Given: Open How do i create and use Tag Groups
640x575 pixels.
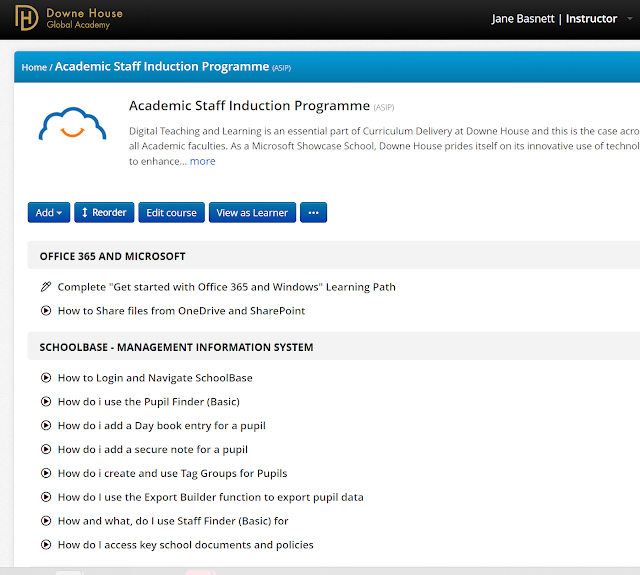Looking at the screenshot, I should click(x=173, y=473).
